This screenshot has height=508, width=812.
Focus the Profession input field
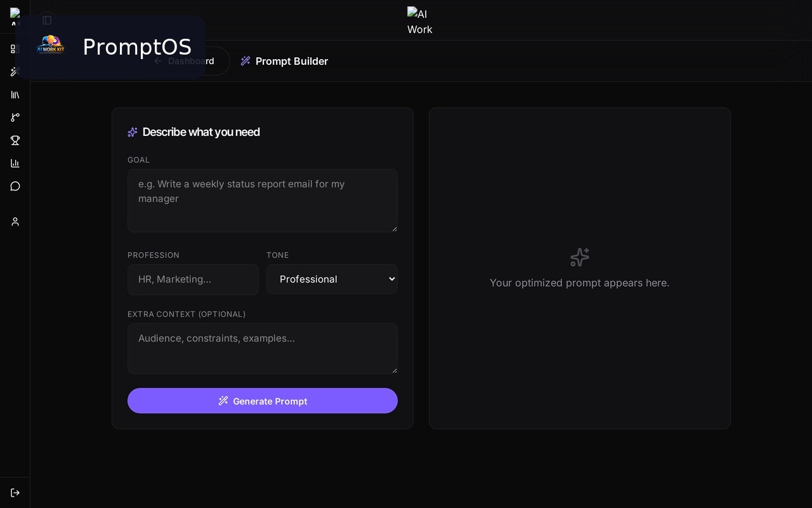coord(193,279)
